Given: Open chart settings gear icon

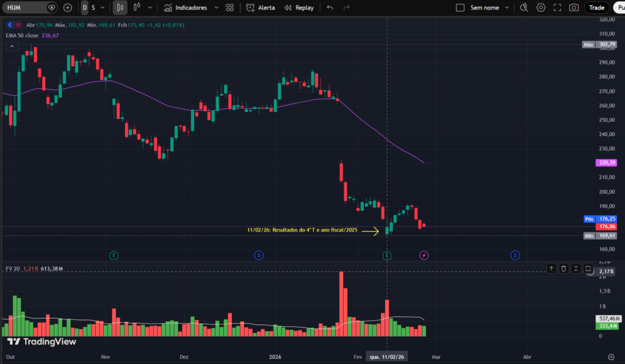Looking at the screenshot, I should pyautogui.click(x=541, y=7).
